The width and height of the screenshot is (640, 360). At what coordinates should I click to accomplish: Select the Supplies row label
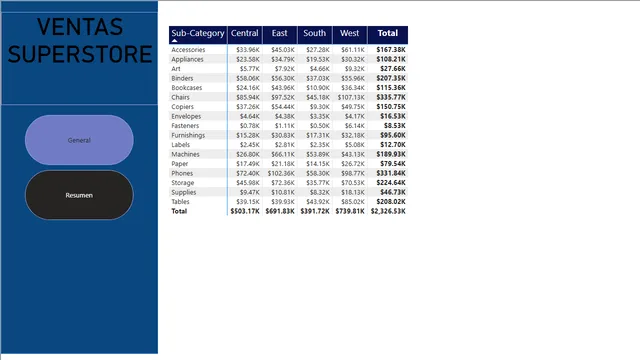click(x=184, y=192)
